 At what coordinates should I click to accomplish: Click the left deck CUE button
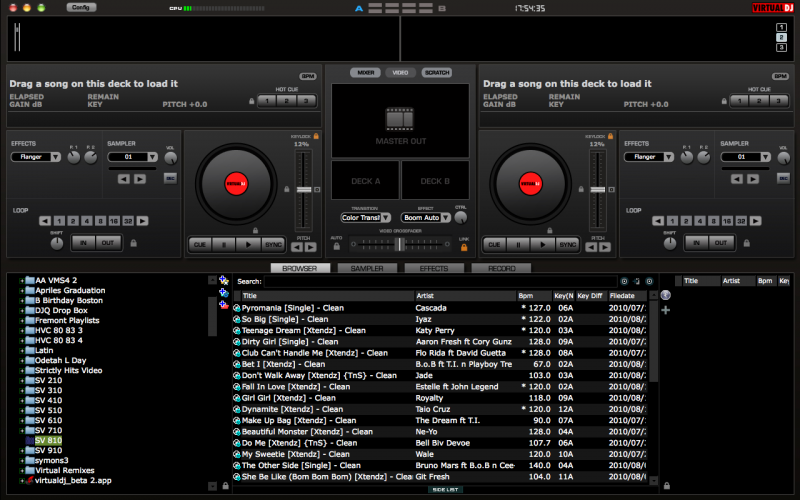199,245
